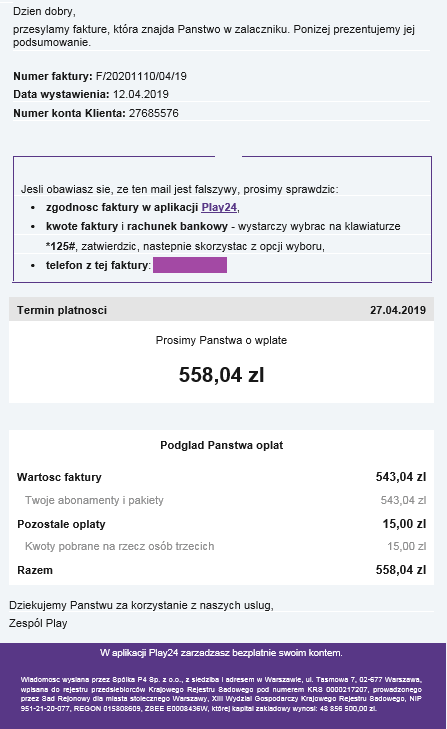This screenshot has width=447, height=729.
Task: Click the large 558,04 zl payment amount
Action: [221, 375]
